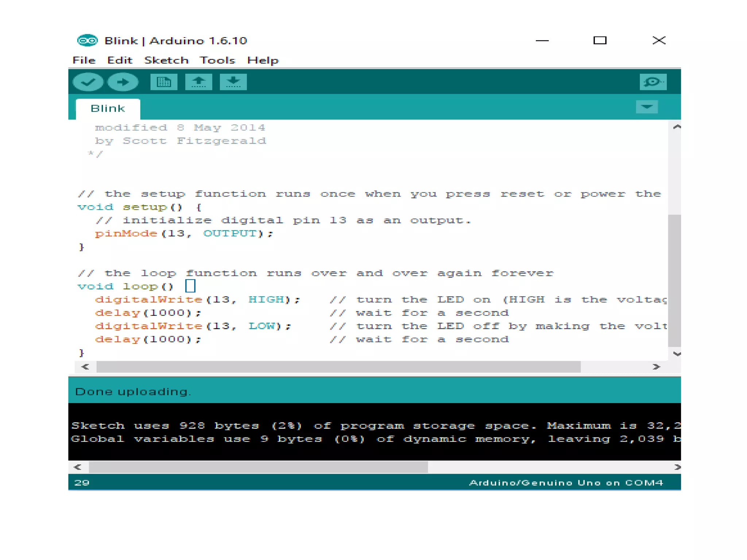Click the Save sketch down-arrow icon
Viewport: 747px width, 560px height.
(233, 82)
